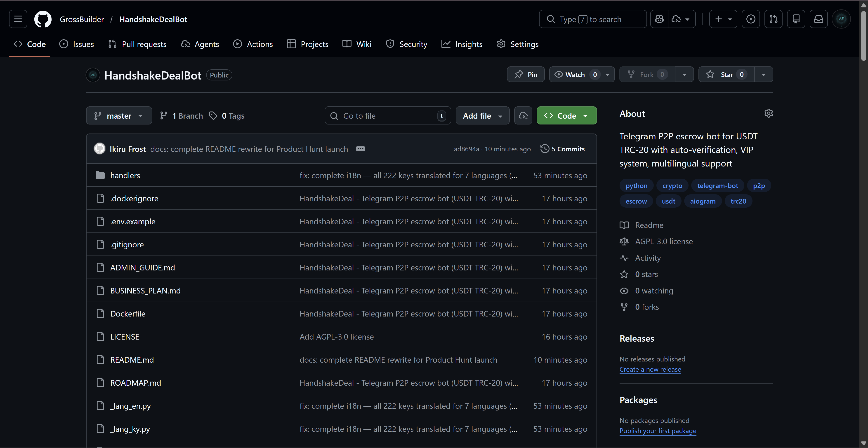Screen dimensions: 868x448
Task: Click Create a new release link
Action: tap(650, 369)
